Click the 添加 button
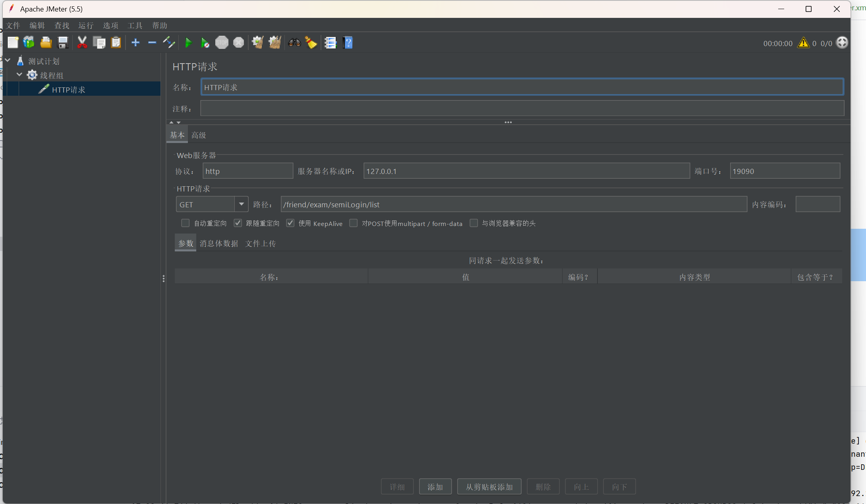The height and width of the screenshot is (504, 866). (x=435, y=487)
